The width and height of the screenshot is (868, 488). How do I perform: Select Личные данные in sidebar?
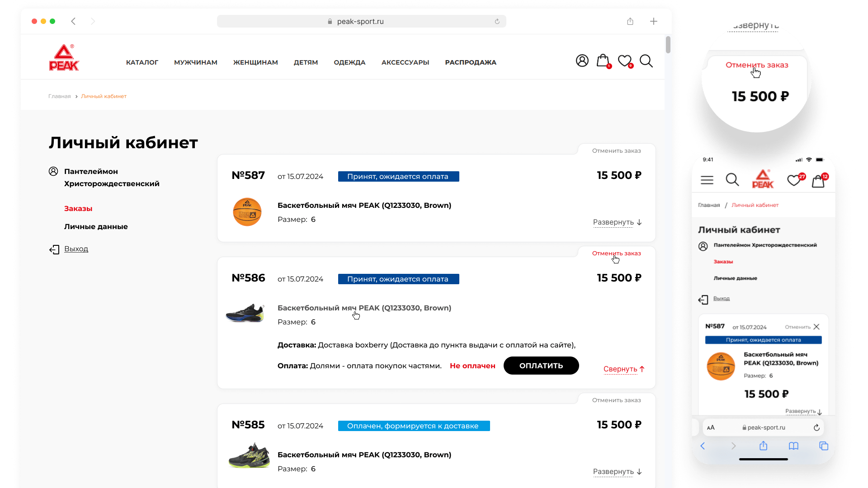96,227
